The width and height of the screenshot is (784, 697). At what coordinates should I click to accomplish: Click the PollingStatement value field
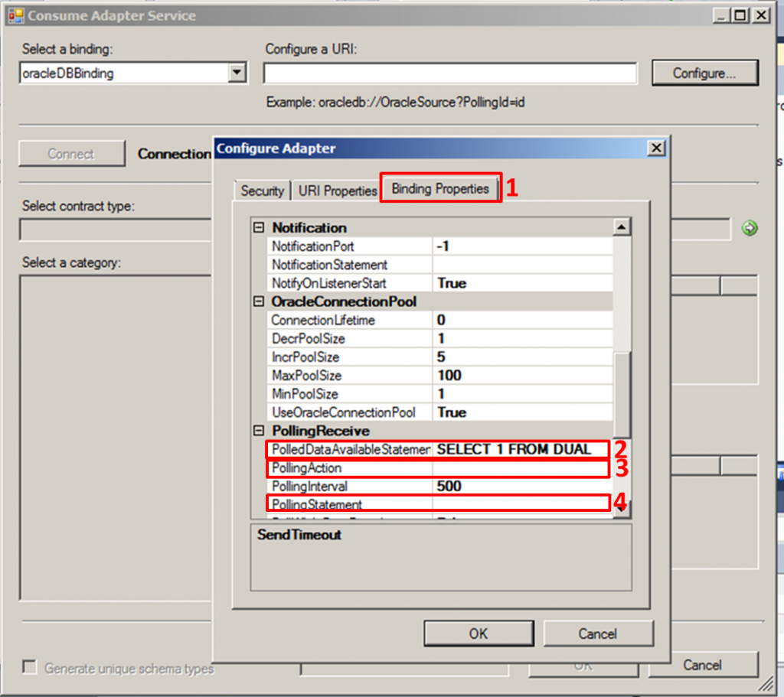pyautogui.click(x=521, y=503)
